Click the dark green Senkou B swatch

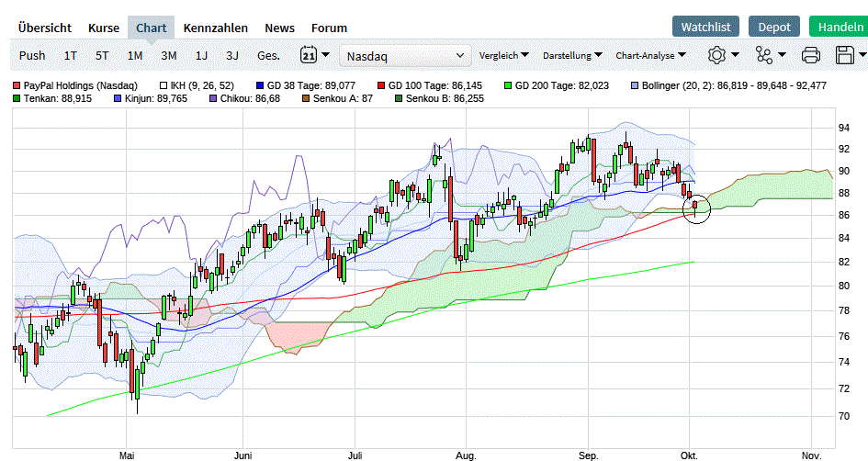coord(399,98)
